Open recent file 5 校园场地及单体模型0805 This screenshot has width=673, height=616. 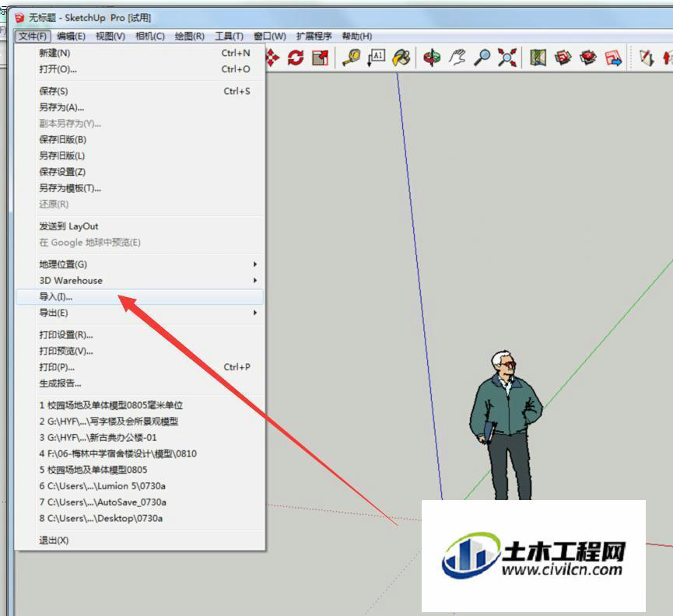[139, 470]
